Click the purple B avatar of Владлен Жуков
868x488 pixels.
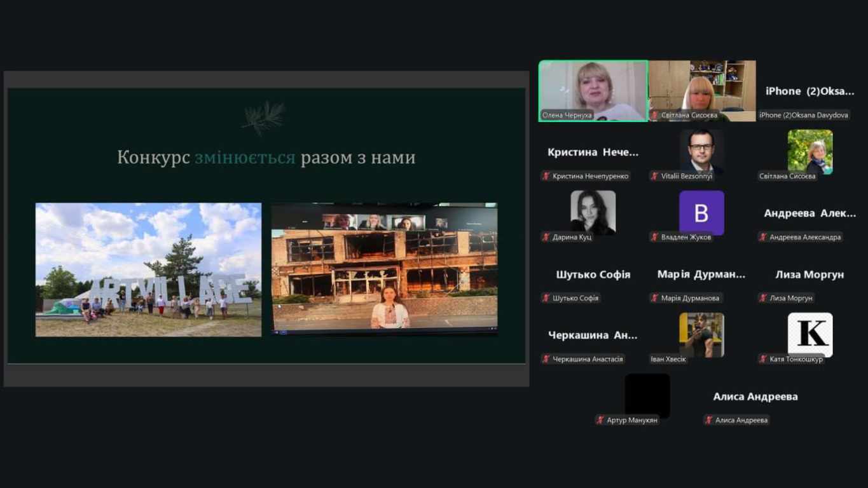coord(701,213)
